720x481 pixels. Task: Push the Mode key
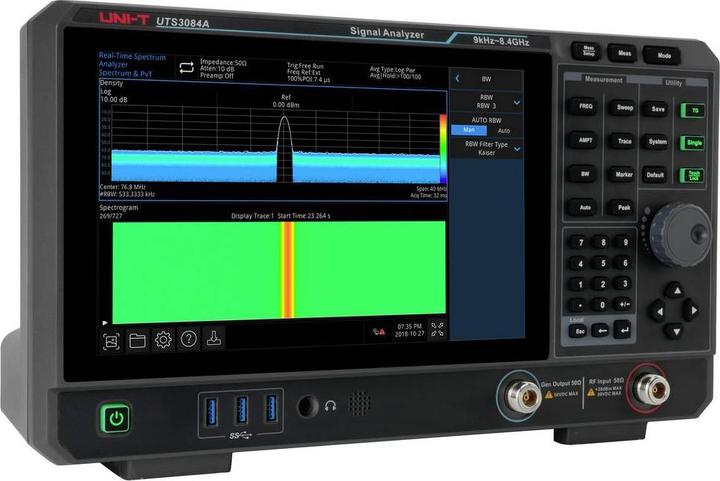(x=663, y=56)
